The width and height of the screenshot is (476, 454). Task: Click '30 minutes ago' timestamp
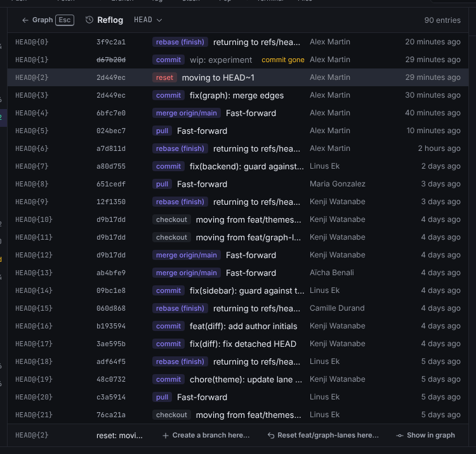click(x=433, y=95)
